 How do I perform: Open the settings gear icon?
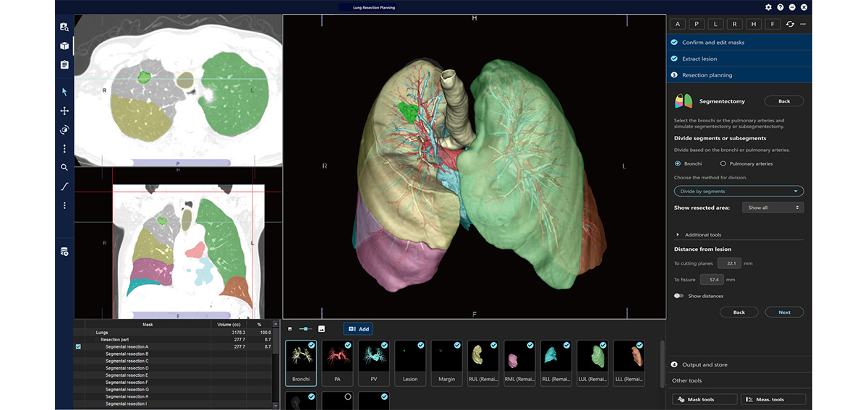768,7
